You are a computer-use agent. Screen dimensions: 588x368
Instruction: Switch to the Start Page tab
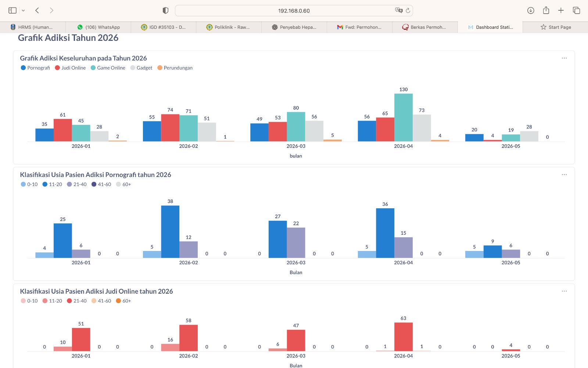pyautogui.click(x=556, y=27)
